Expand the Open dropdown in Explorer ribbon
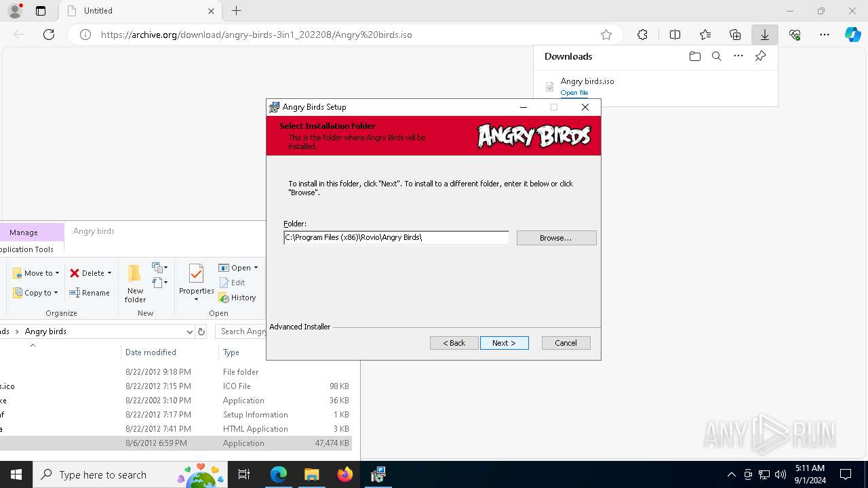This screenshot has height=488, width=868. (x=238, y=268)
